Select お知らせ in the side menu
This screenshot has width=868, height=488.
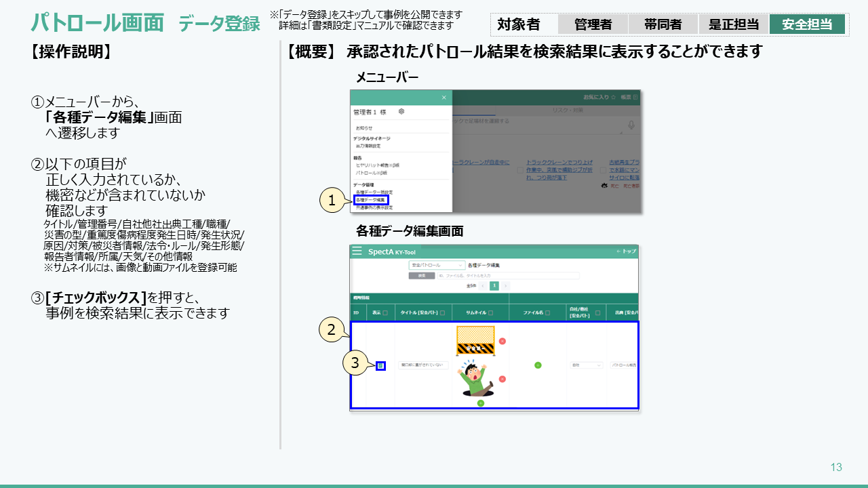click(x=364, y=127)
